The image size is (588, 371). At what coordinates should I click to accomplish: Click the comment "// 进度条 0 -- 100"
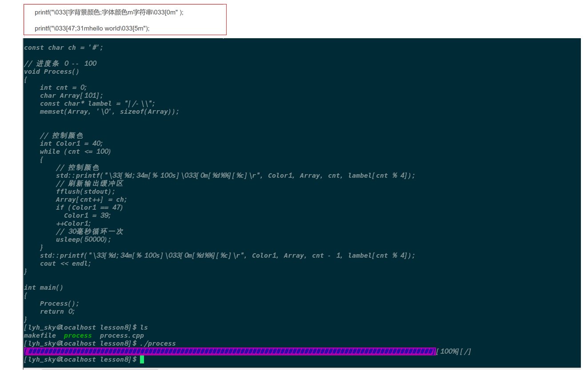pos(60,64)
